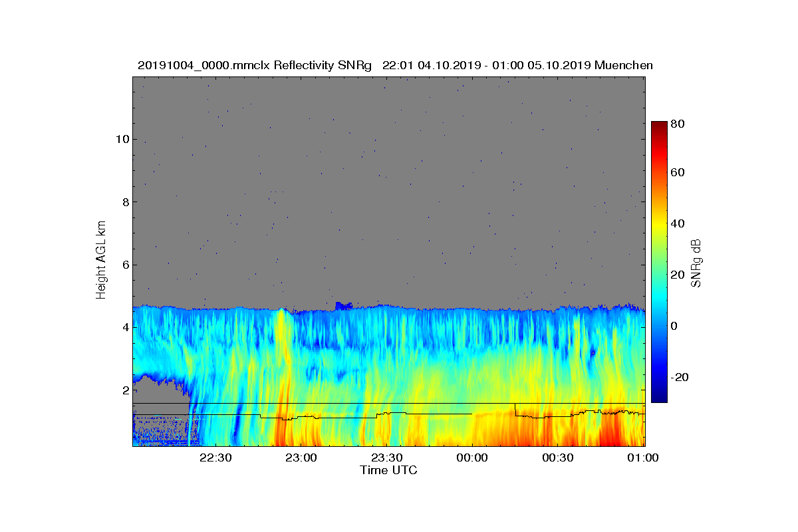Click the height tick label '2'
The height and width of the screenshot is (532, 798).
[x=125, y=390]
